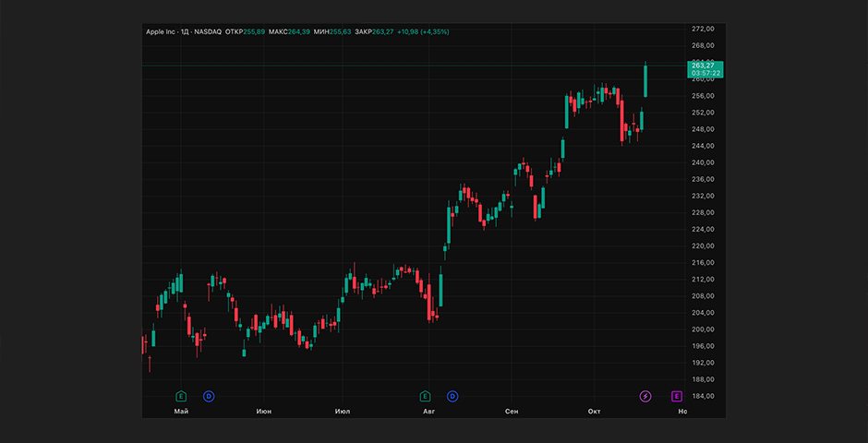868x443 pixels.
Task: Click the ОТКР open value 255,89
Action: click(x=252, y=31)
